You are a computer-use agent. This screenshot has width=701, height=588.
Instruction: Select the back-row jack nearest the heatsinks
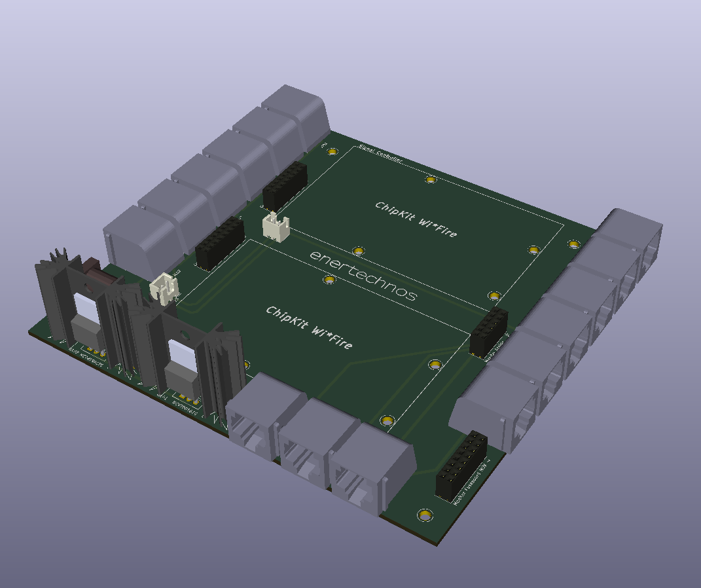pos(134,236)
